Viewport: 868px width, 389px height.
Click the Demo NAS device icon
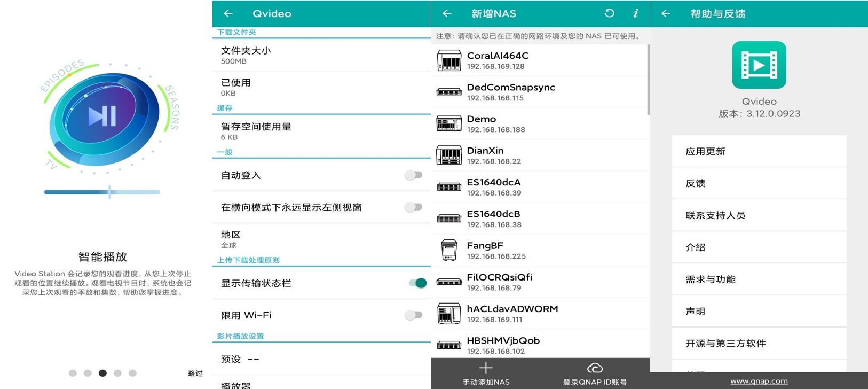coord(449,124)
